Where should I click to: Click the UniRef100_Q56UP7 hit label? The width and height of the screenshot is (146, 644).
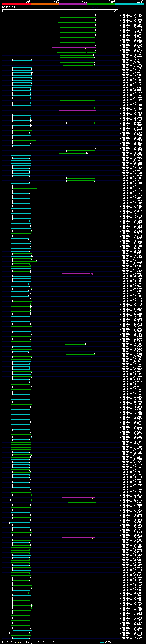(131, 208)
